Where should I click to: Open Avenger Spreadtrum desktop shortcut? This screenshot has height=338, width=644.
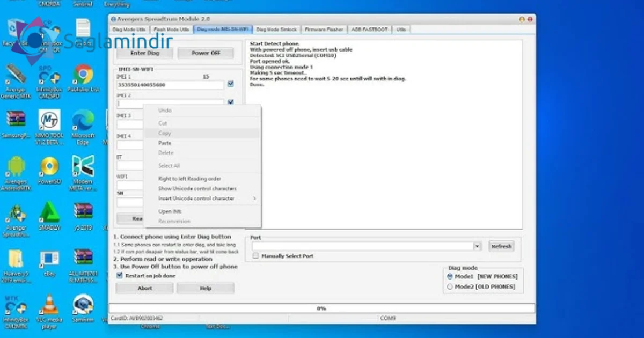coord(16,220)
